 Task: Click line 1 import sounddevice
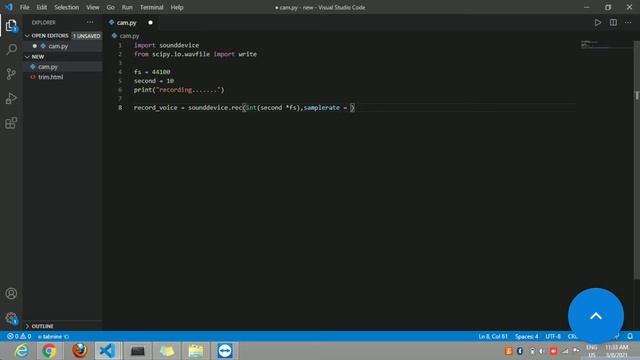point(167,45)
